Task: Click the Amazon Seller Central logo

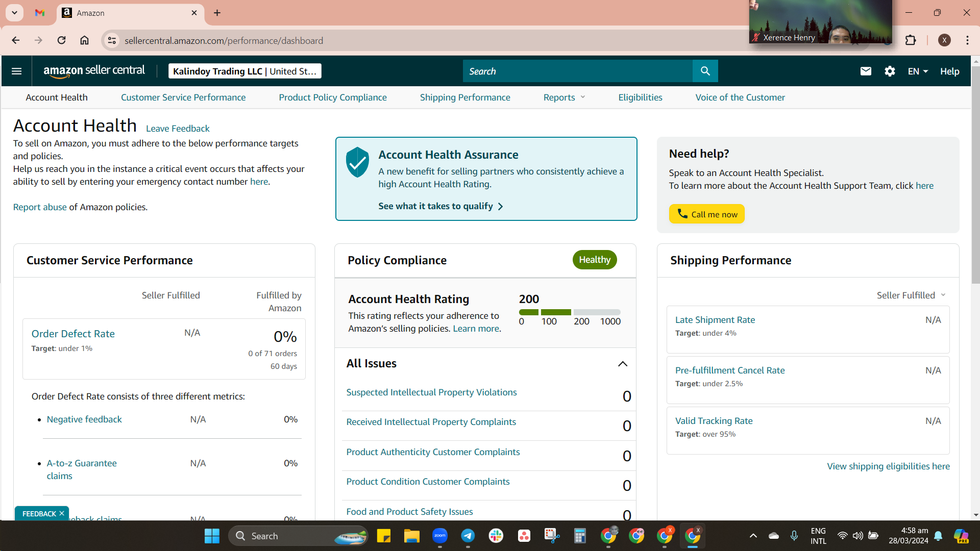Action: (94, 71)
